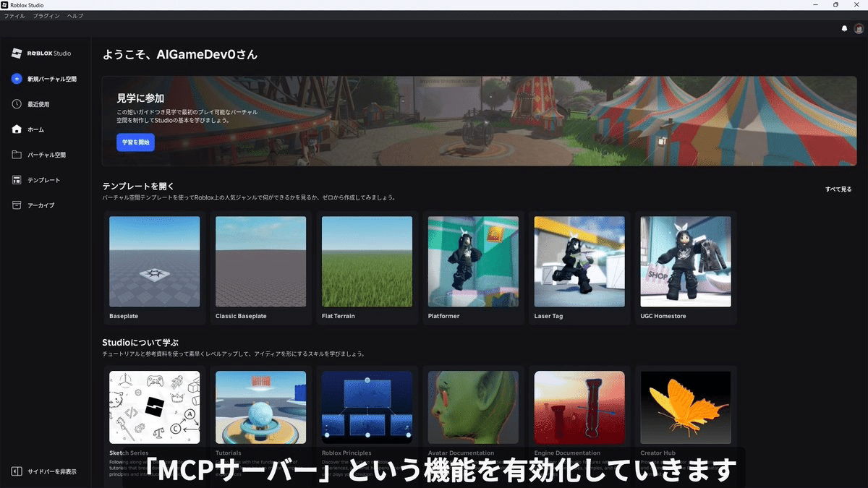Image resolution: width=868 pixels, height=488 pixels.
Task: Click the clock icon for 最近使用
Action: (17, 104)
